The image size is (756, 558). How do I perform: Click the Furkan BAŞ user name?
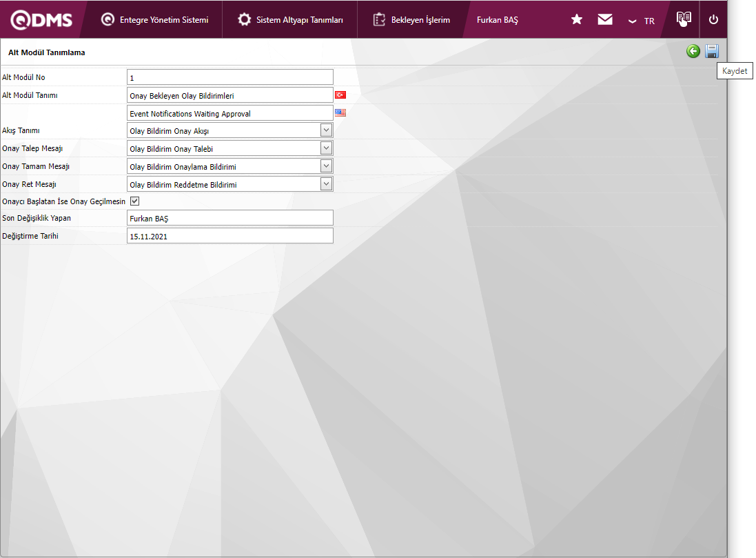497,20
